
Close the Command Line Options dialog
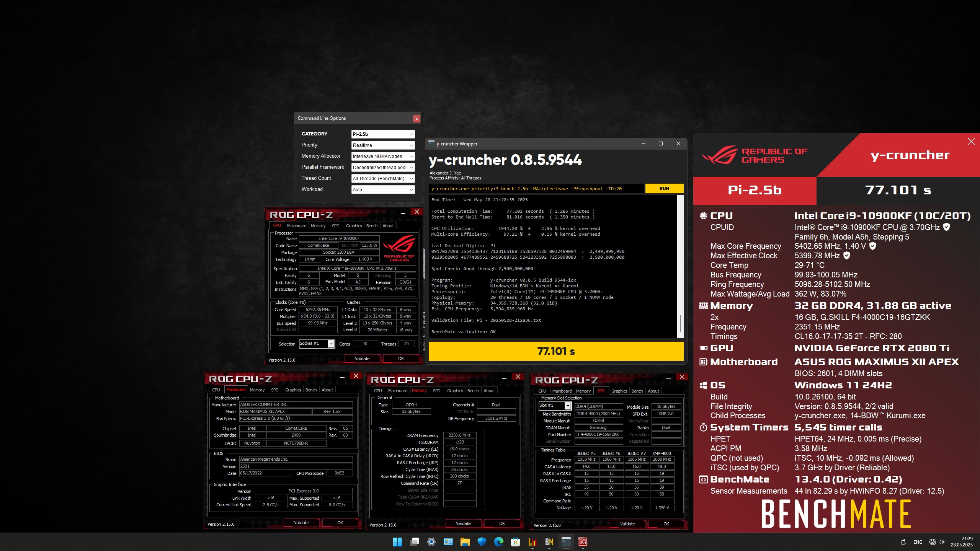click(x=416, y=119)
